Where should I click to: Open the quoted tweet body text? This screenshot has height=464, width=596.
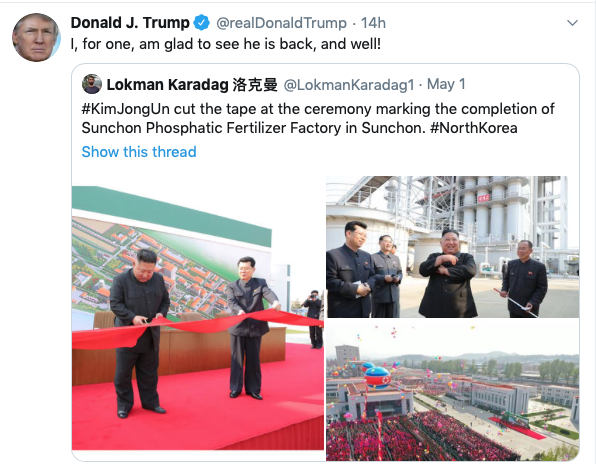coord(318,119)
